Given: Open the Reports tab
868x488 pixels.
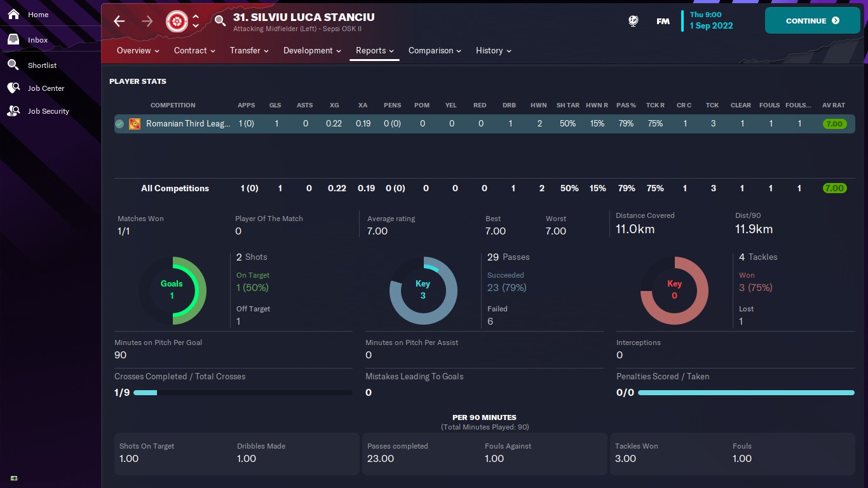Looking at the screenshot, I should [x=374, y=51].
